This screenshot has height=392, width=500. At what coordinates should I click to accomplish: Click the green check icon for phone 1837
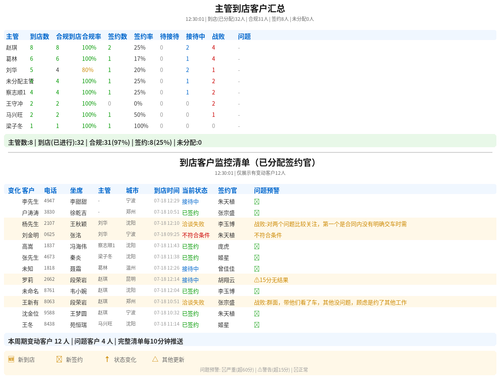tap(256, 246)
